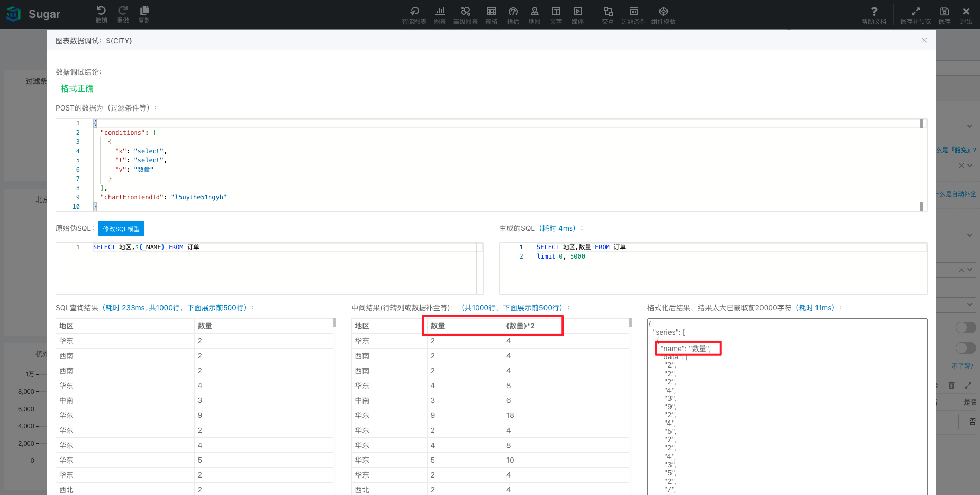Click inside the 原始伪SQL editor SELECT line
Image resolution: width=980 pixels, height=495 pixels.
(x=146, y=247)
